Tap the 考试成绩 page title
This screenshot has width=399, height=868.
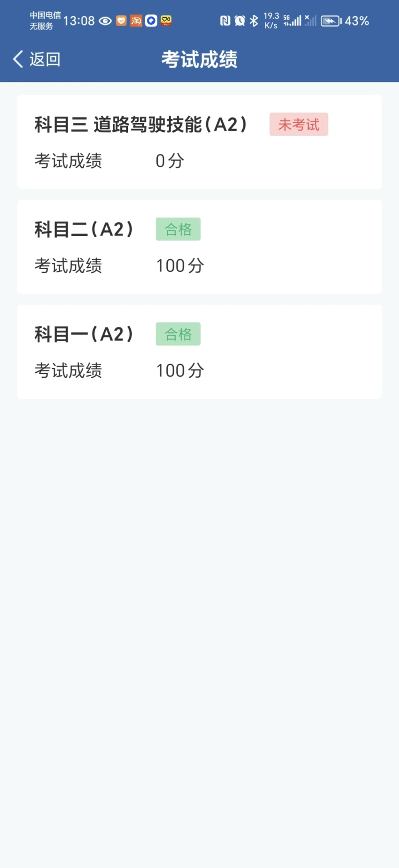click(199, 59)
